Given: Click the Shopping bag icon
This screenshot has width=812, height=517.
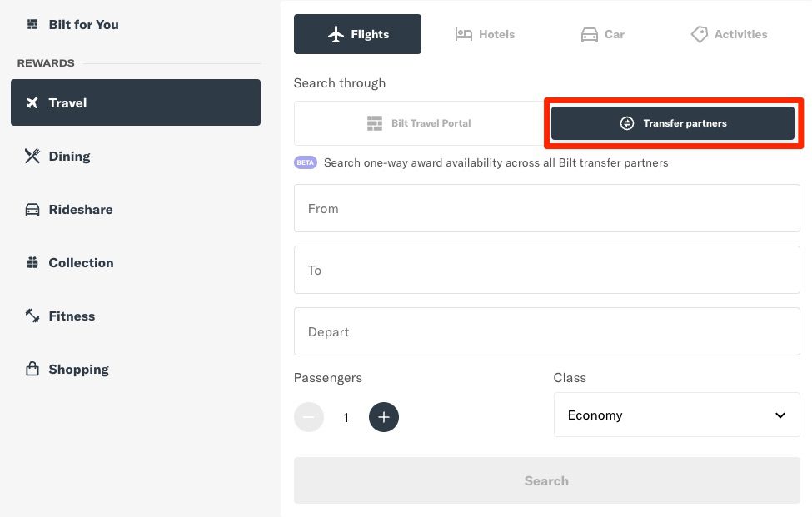Looking at the screenshot, I should (x=32, y=369).
